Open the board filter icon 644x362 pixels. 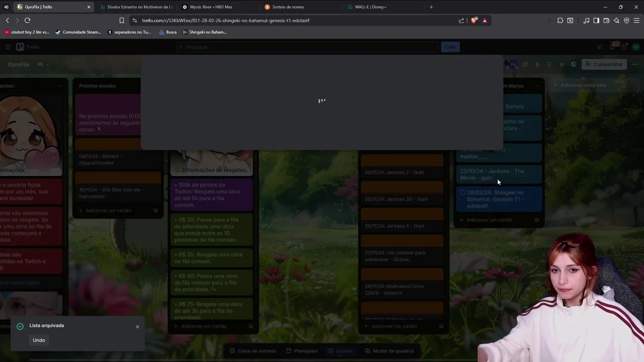549,64
